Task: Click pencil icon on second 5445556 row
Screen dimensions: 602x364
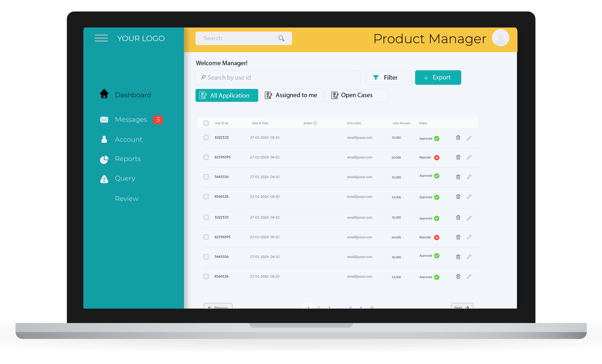Action: [469, 257]
